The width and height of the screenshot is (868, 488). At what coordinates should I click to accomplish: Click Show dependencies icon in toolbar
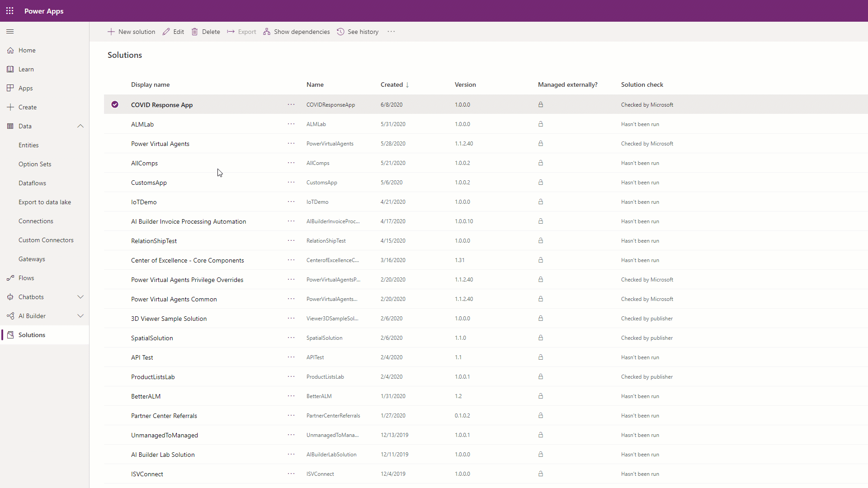[x=267, y=32]
